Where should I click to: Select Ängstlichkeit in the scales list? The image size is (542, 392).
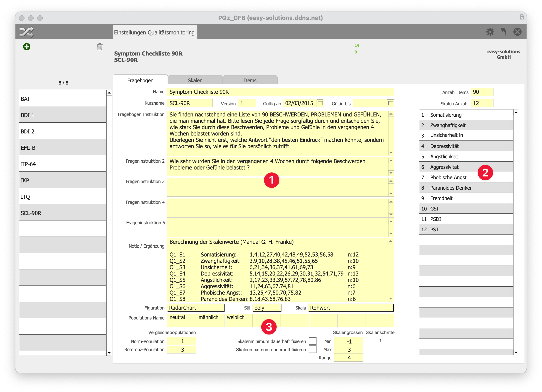pyautogui.click(x=466, y=156)
